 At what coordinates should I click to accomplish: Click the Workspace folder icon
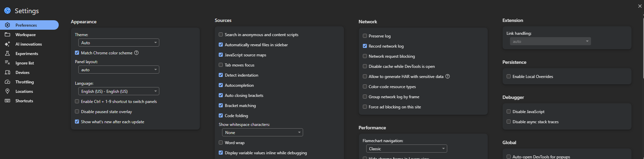point(7,34)
